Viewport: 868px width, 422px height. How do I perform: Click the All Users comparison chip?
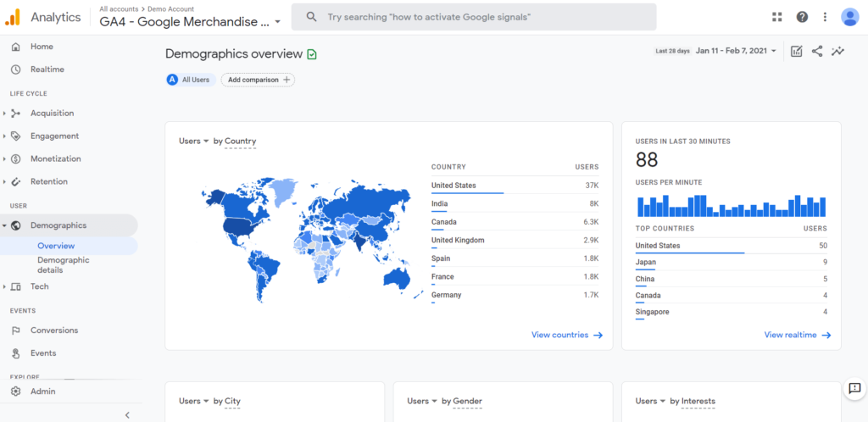point(191,80)
